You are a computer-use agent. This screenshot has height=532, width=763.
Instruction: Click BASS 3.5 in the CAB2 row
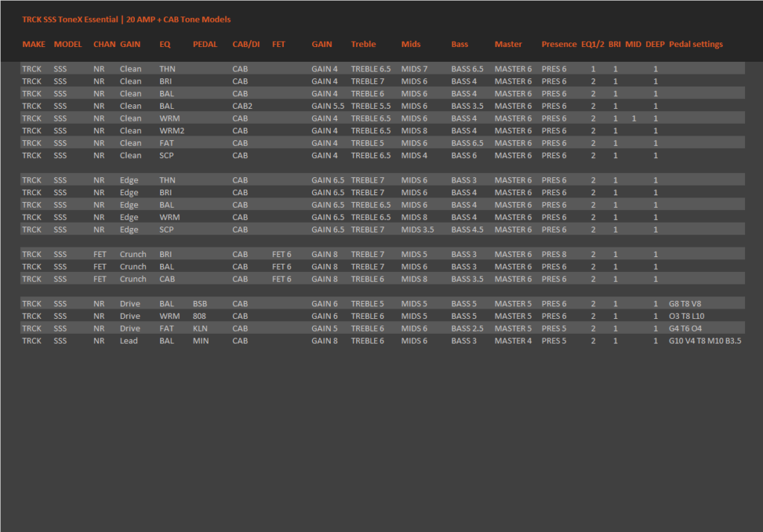[467, 106]
